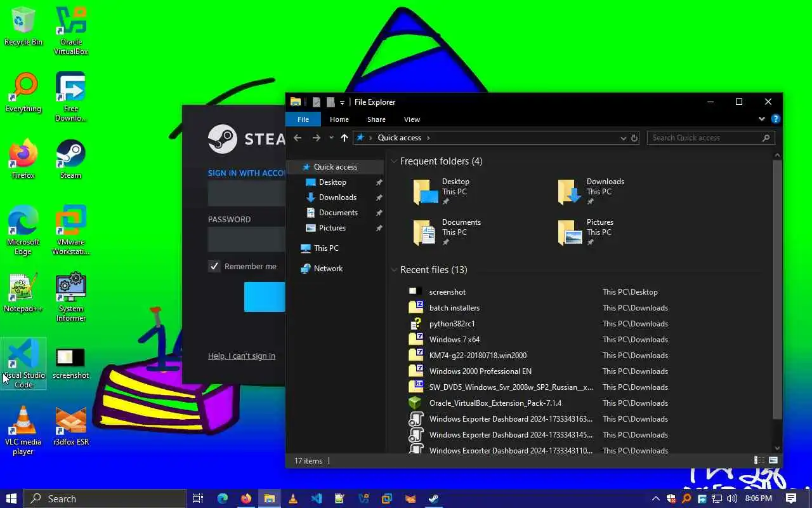Select the Free Download Manager desktop icon
The height and width of the screenshot is (508, 812).
click(71, 97)
